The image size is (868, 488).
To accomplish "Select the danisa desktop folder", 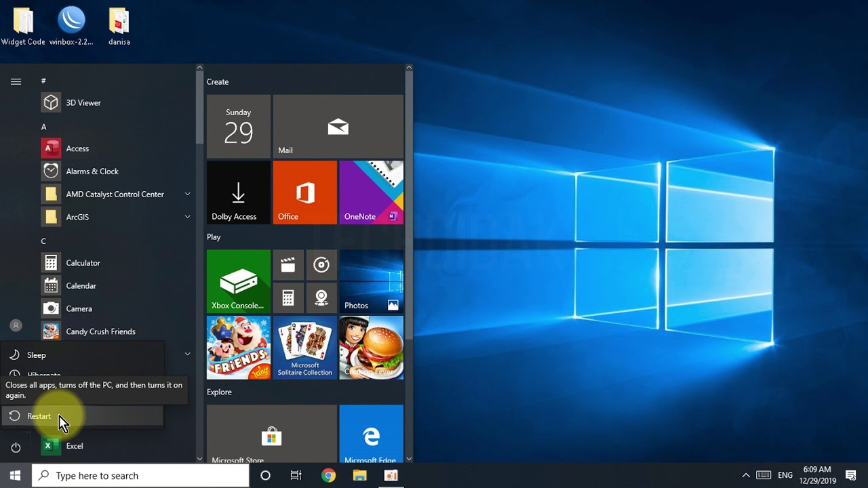I will (x=119, y=27).
